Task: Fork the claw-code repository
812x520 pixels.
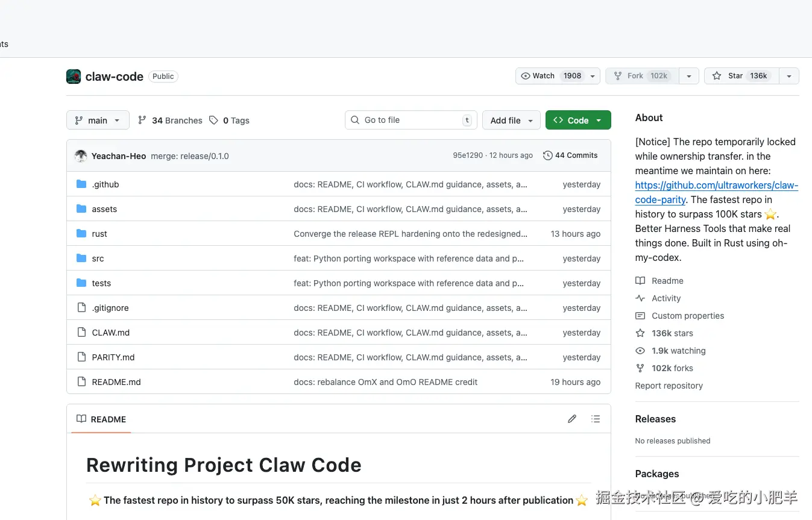Action: coord(642,76)
